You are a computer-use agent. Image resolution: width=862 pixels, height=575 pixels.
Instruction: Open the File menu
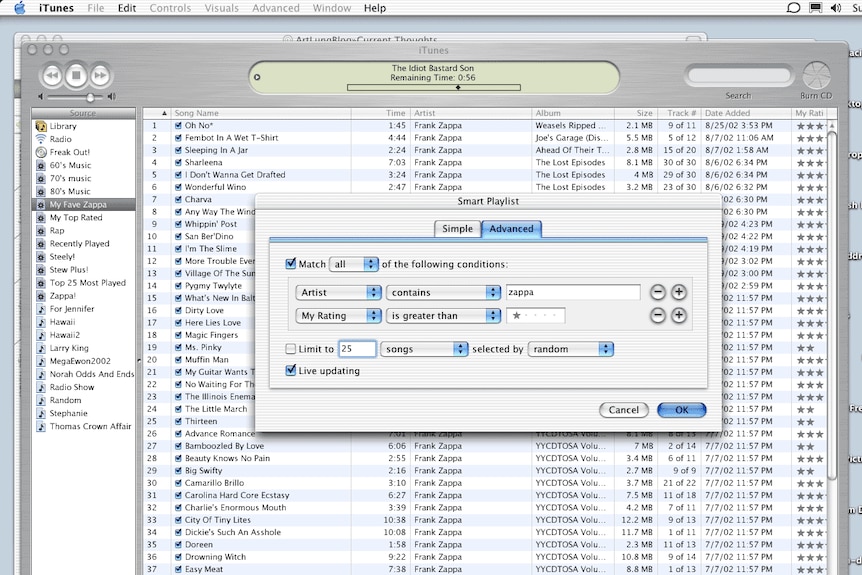(96, 8)
